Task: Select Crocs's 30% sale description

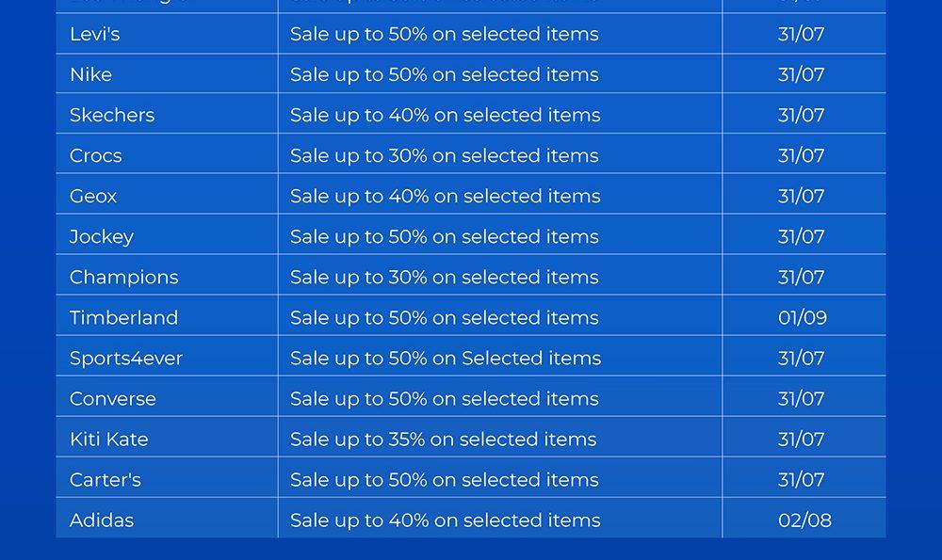Action: click(x=444, y=155)
